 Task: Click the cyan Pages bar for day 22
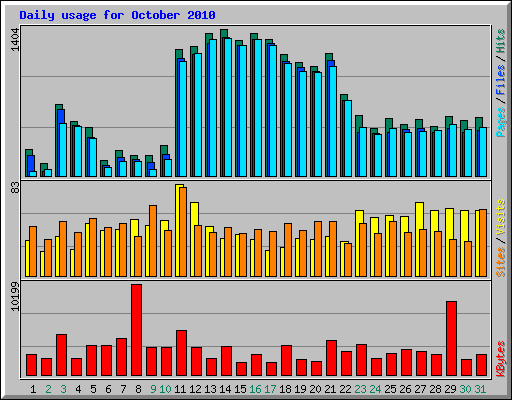point(348,139)
